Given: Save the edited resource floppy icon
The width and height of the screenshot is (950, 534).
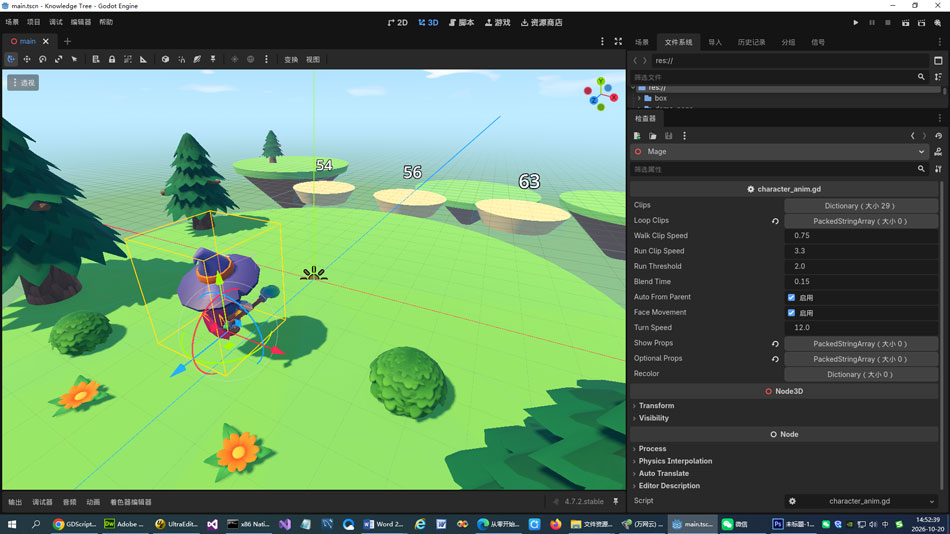Looking at the screenshot, I should pyautogui.click(x=668, y=136).
